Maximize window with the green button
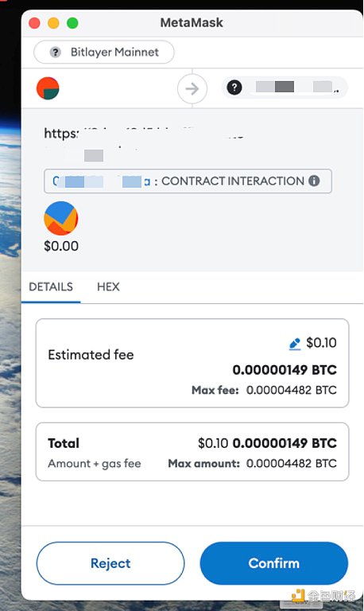 (72, 23)
